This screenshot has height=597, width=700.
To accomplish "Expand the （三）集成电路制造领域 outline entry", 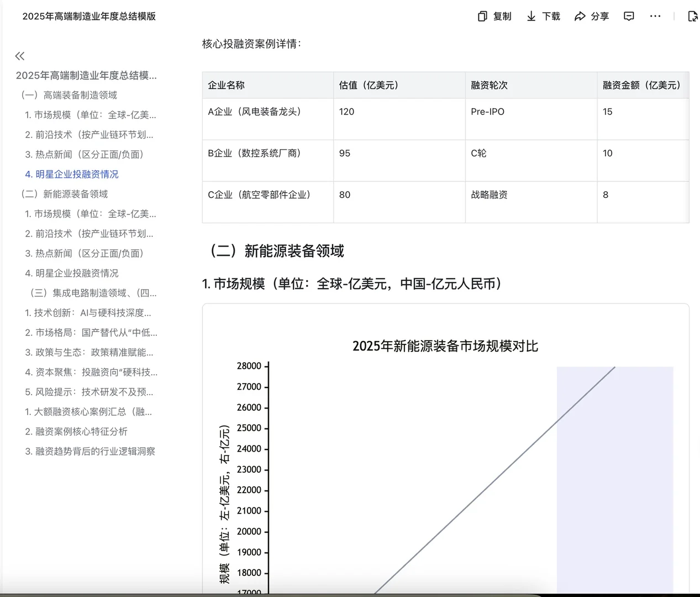I will 88,293.
